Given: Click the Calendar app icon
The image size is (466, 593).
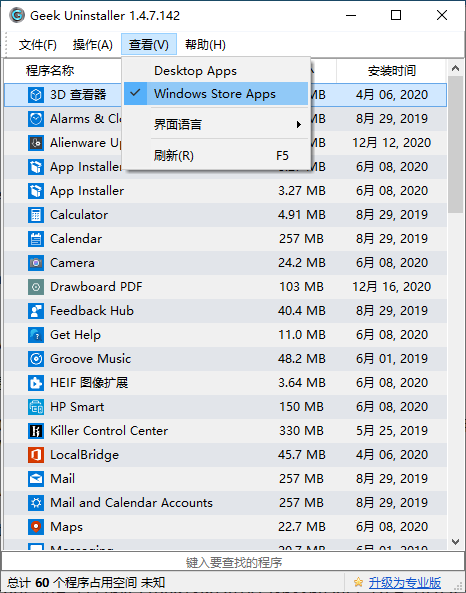Looking at the screenshot, I should tap(36, 239).
